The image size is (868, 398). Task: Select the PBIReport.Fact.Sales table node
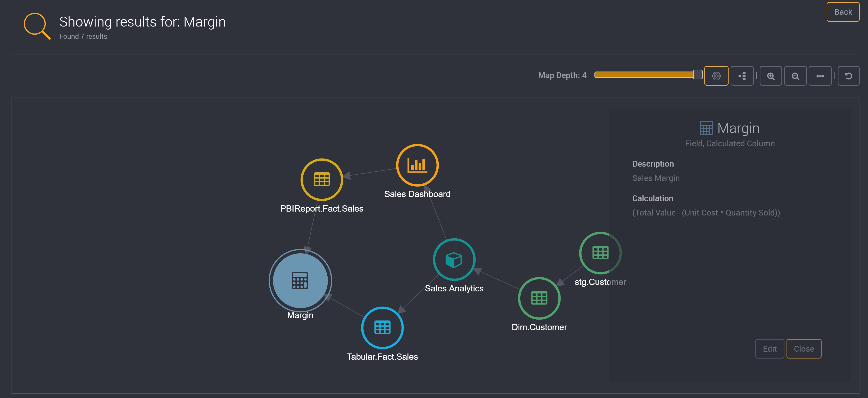tap(322, 180)
